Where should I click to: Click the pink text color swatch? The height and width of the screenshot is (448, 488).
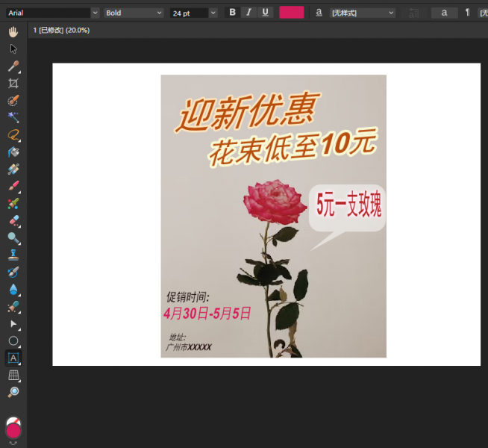pyautogui.click(x=291, y=13)
